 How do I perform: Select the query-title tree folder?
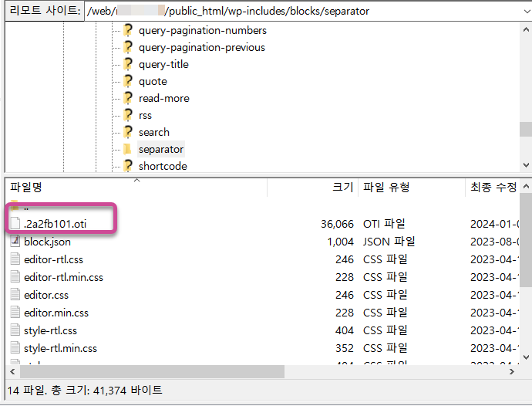click(x=163, y=65)
